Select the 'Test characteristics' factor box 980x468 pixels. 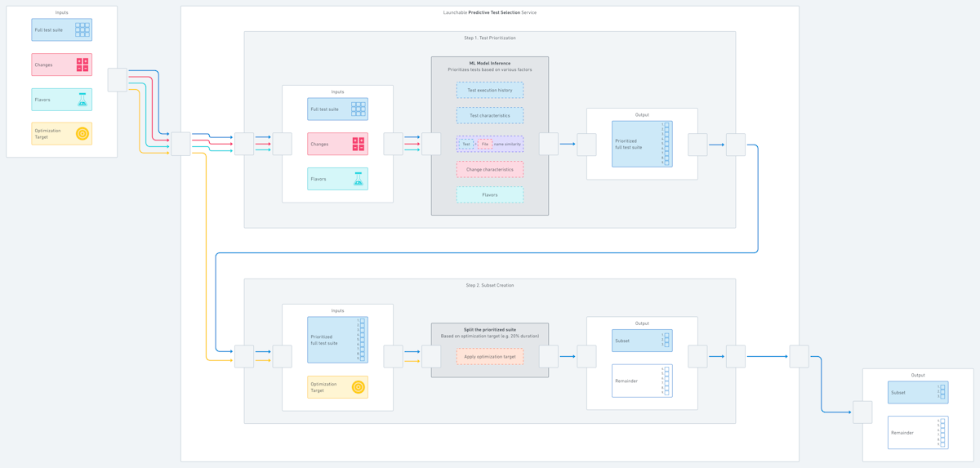pyautogui.click(x=490, y=115)
